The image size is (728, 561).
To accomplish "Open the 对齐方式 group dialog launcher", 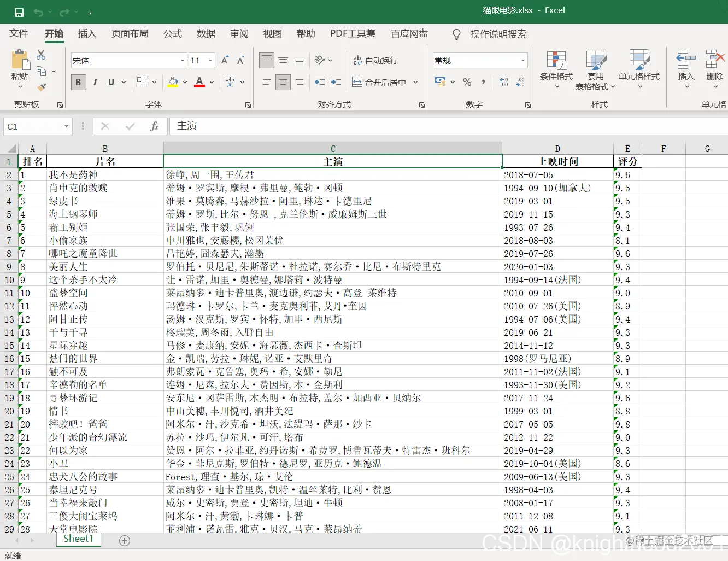I will pos(422,104).
